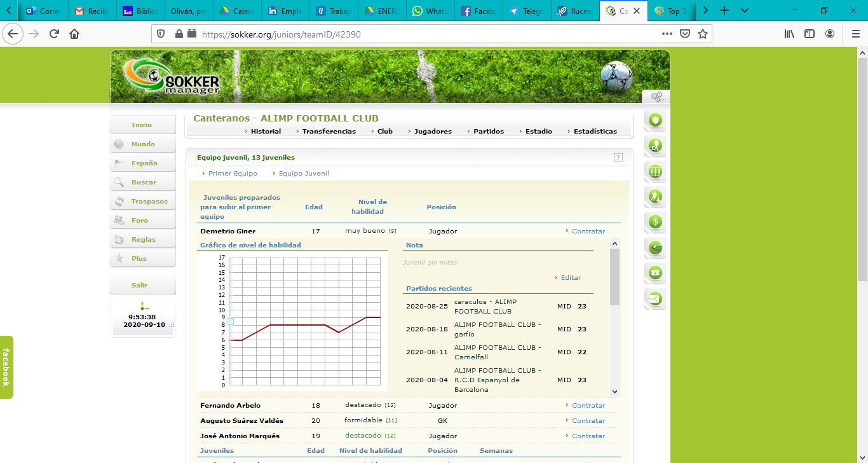Collapse Demetrio Giner's details row
Image resolution: width=868 pixels, height=463 pixels.
pyautogui.click(x=227, y=231)
